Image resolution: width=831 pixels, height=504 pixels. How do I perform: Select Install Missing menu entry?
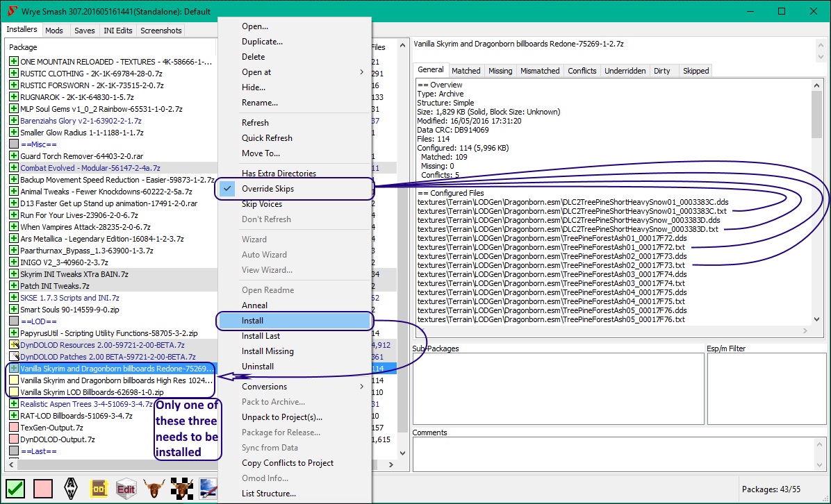point(294,351)
